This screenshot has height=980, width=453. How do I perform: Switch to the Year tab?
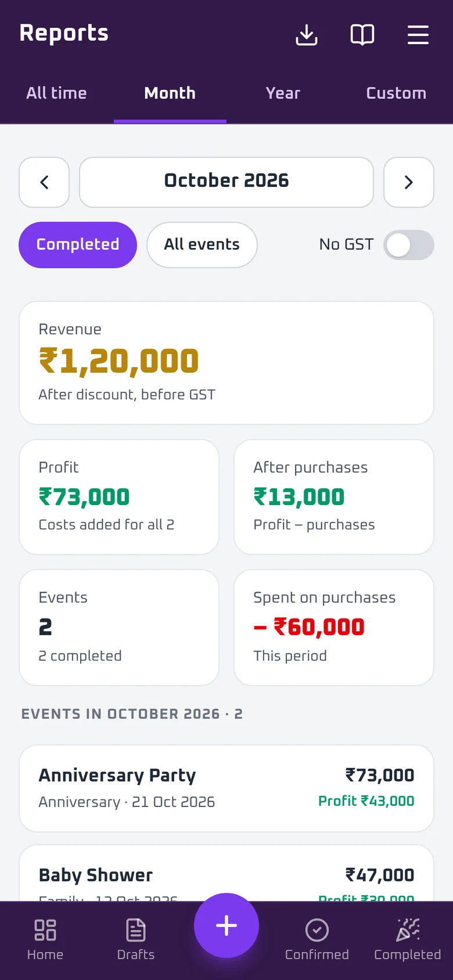coord(283,93)
